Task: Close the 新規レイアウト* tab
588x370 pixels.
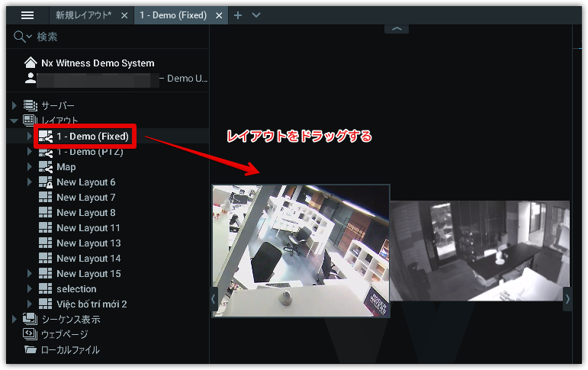Action: [124, 15]
